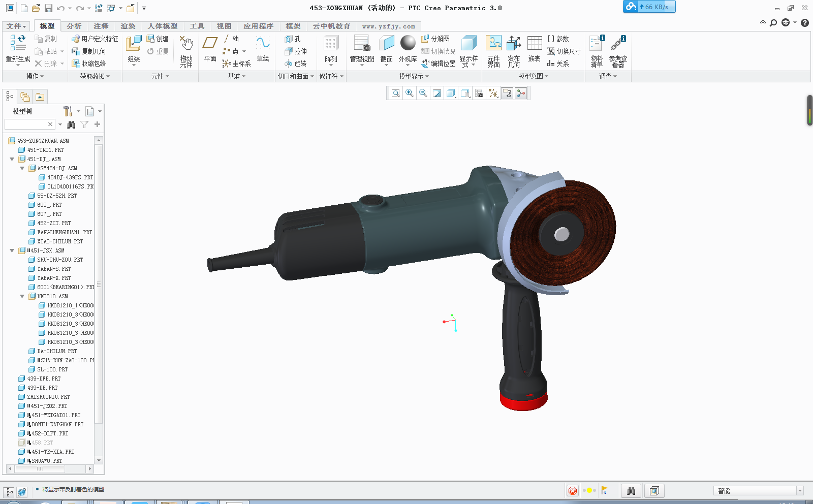
Task: Switch to the Analysis (分析) ribbon tab
Action: (x=74, y=26)
